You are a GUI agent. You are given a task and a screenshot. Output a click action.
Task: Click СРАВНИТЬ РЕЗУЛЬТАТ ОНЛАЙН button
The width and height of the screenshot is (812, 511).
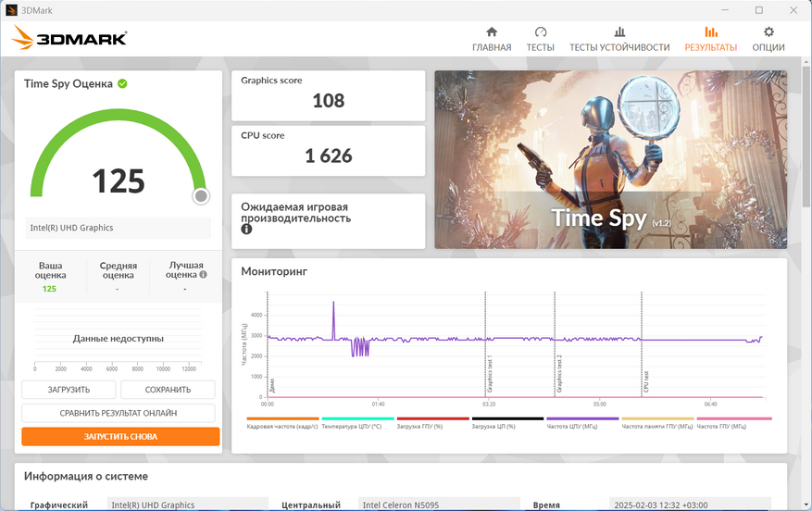coord(119,413)
